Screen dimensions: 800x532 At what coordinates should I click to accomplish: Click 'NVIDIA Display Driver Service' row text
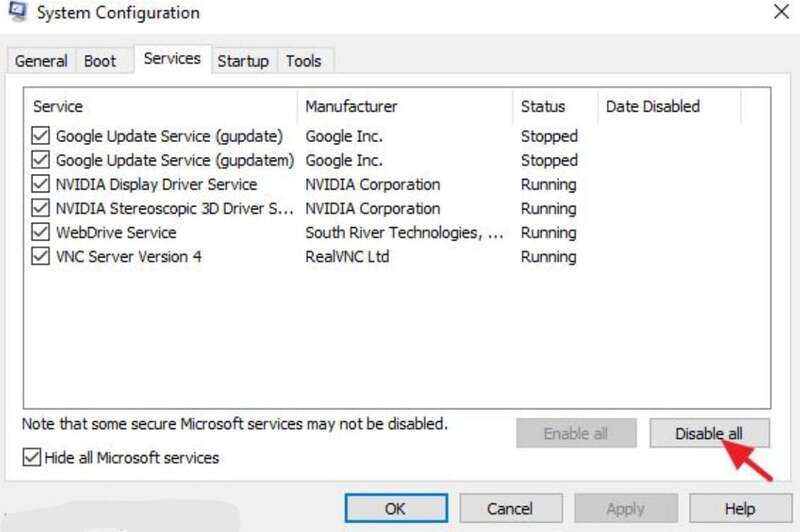[156, 184]
